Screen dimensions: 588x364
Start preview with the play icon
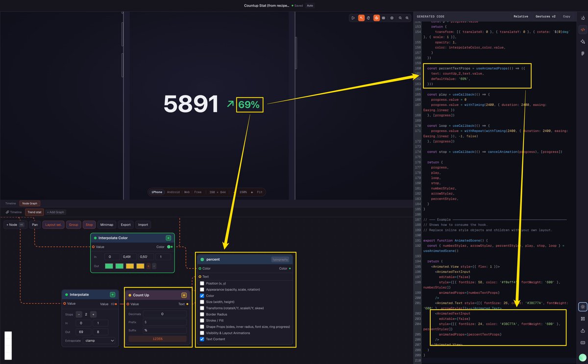click(x=353, y=18)
